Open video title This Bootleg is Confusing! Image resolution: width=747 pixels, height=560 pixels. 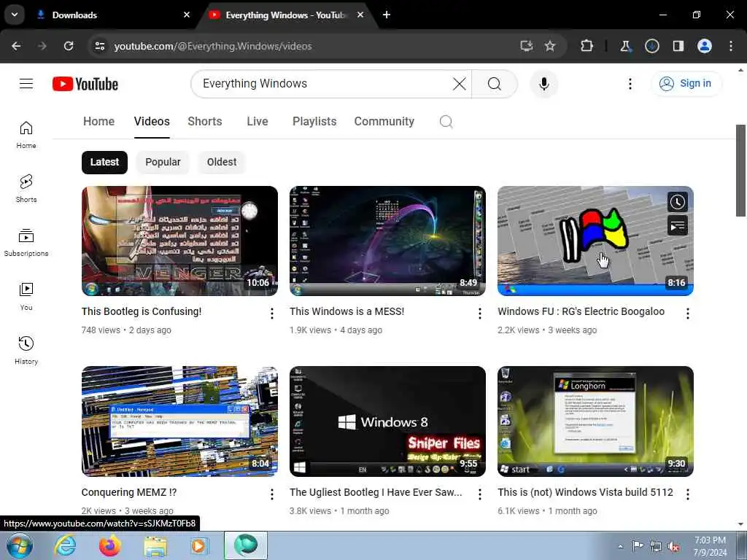tap(142, 311)
